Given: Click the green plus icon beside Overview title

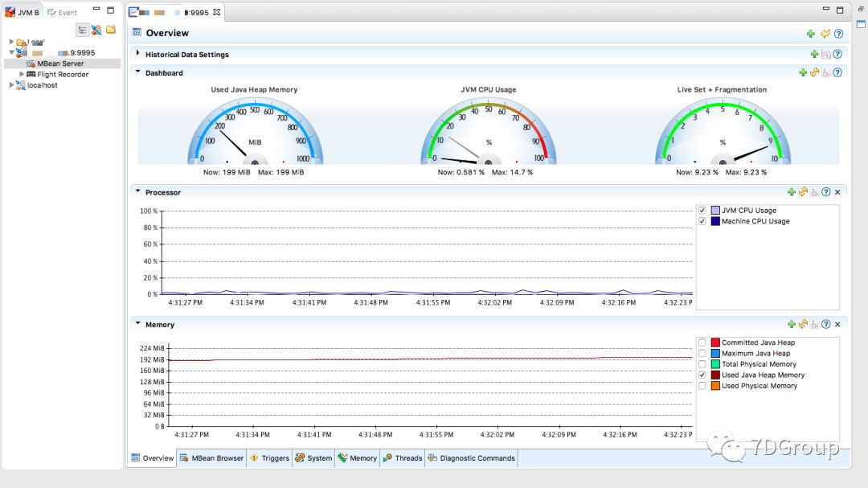Looking at the screenshot, I should (x=810, y=34).
